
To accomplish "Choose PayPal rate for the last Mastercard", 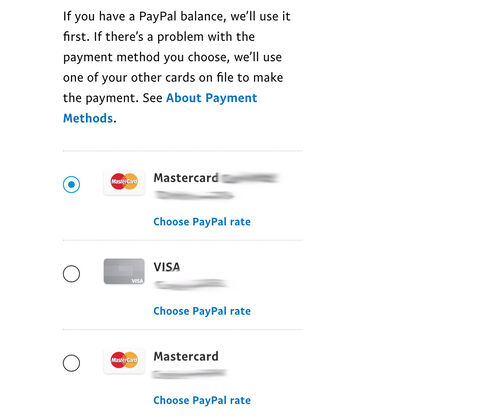I will click(x=202, y=400).
